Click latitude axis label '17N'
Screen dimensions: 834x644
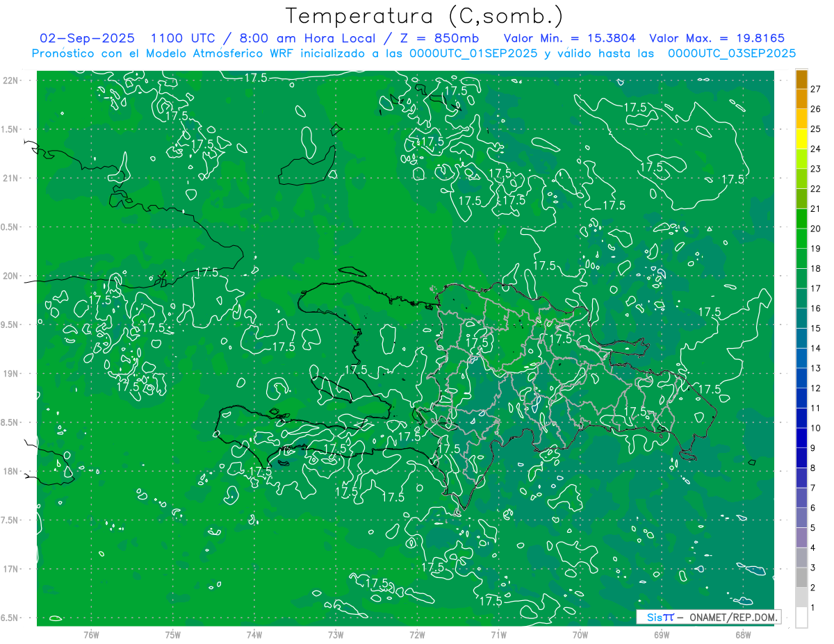pyautogui.click(x=11, y=569)
